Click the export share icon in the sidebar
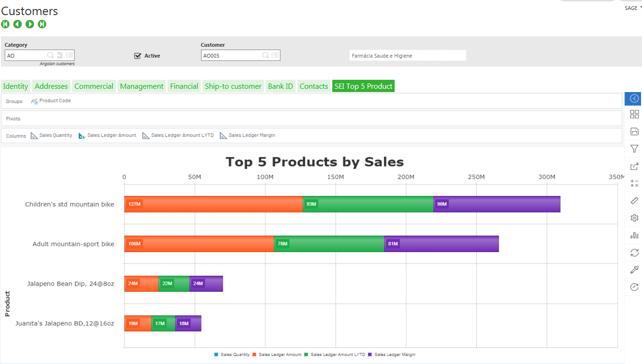The height and width of the screenshot is (364, 642). pos(634,166)
